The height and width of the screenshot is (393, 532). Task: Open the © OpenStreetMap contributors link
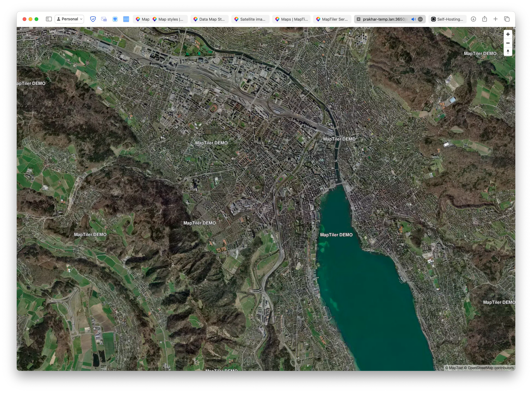tap(489, 368)
